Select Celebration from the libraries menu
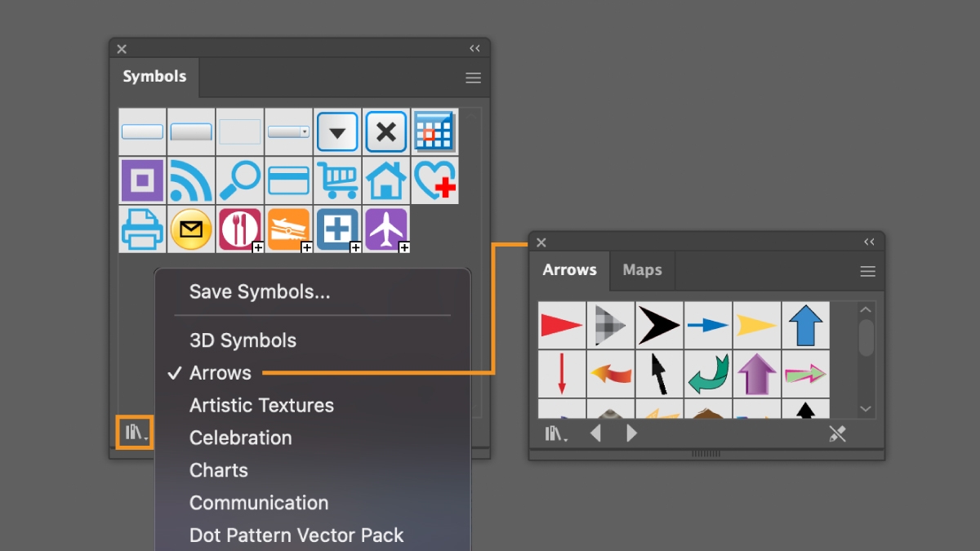 click(240, 438)
